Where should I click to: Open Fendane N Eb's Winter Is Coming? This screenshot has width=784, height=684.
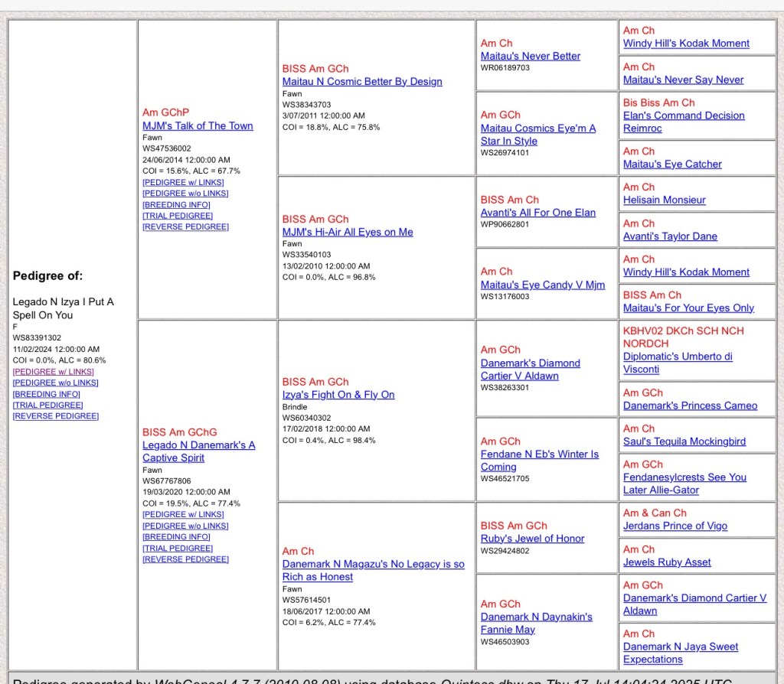539,454
